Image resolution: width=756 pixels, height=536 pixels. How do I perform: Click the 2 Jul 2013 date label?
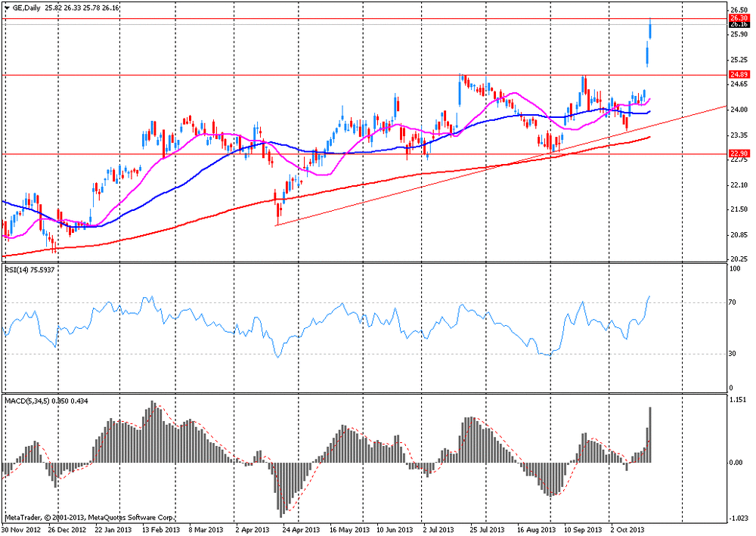click(x=438, y=530)
